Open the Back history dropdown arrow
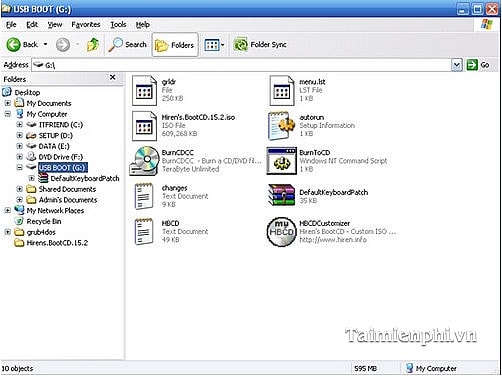Image resolution: width=502 pixels, height=377 pixels. [46, 44]
